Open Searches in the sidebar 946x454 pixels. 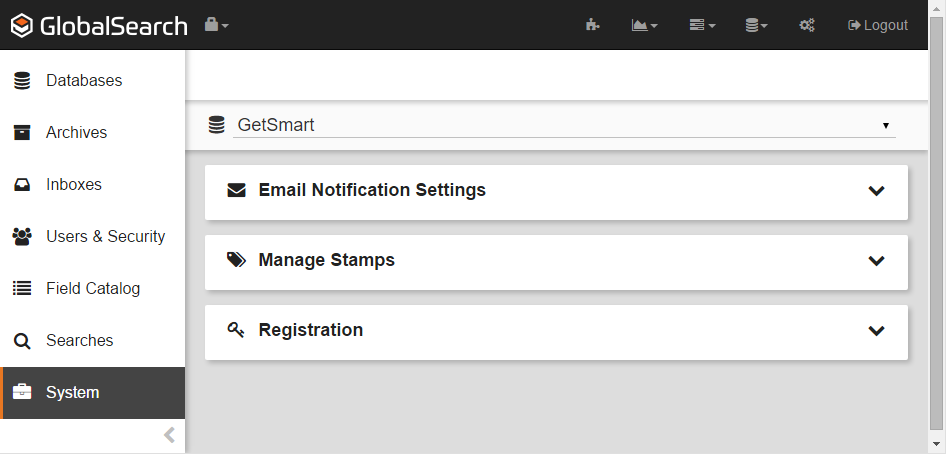(x=79, y=341)
